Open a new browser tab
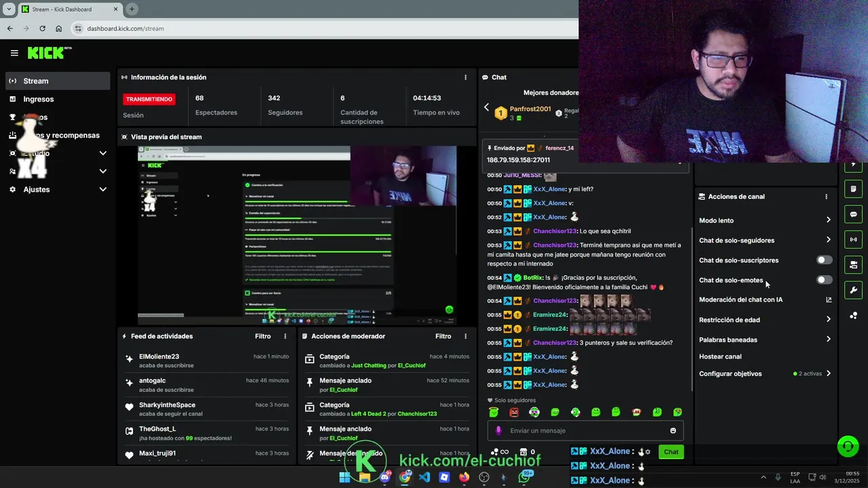This screenshot has height=488, width=868. click(132, 9)
